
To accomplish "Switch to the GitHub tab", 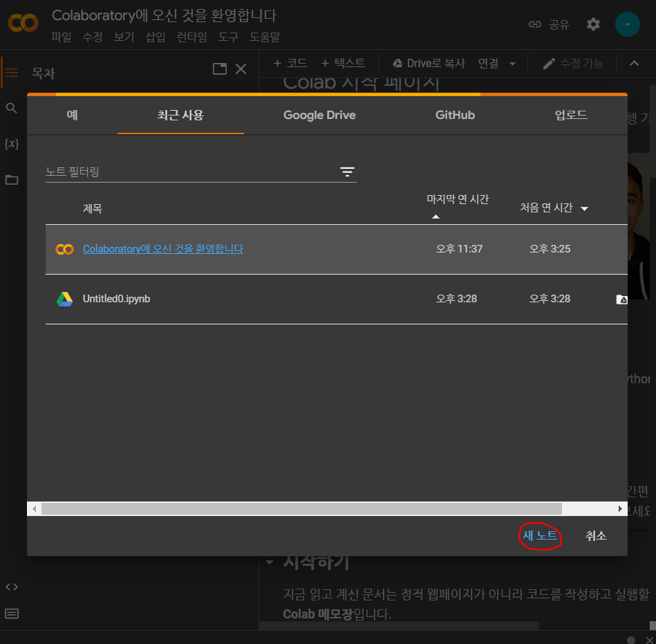I will coord(455,115).
